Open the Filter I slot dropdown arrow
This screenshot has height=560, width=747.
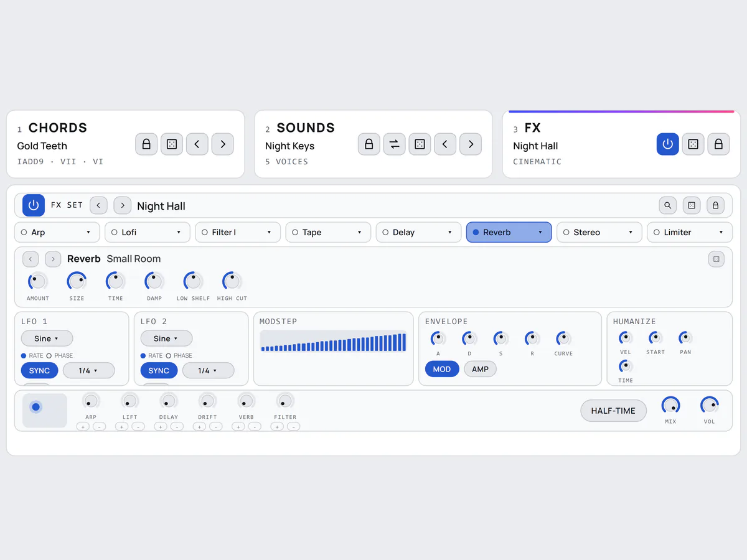(x=269, y=232)
